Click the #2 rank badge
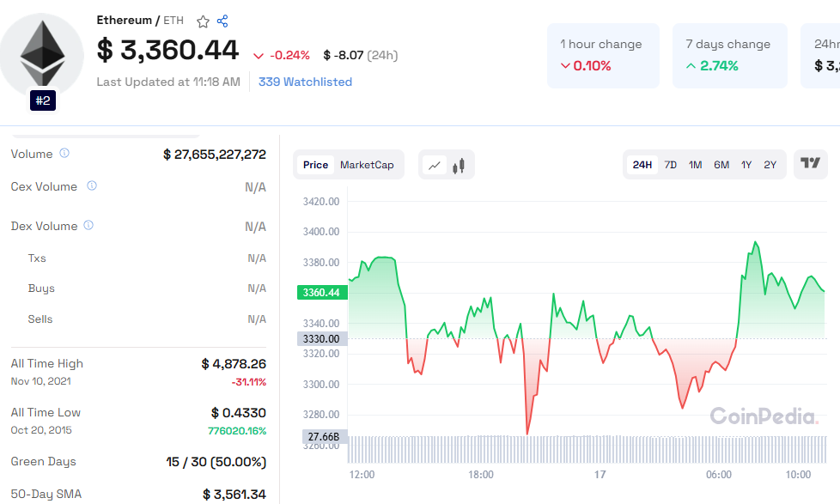This screenshot has height=504, width=840. 43,100
